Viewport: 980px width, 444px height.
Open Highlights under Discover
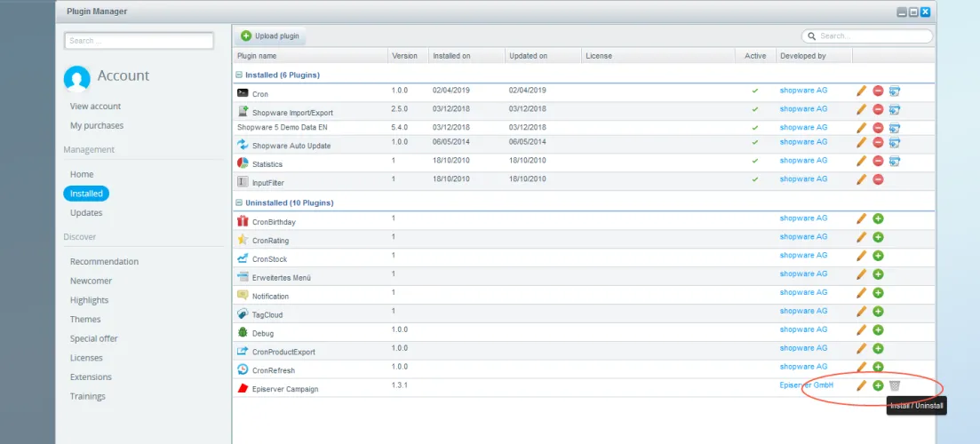(90, 300)
